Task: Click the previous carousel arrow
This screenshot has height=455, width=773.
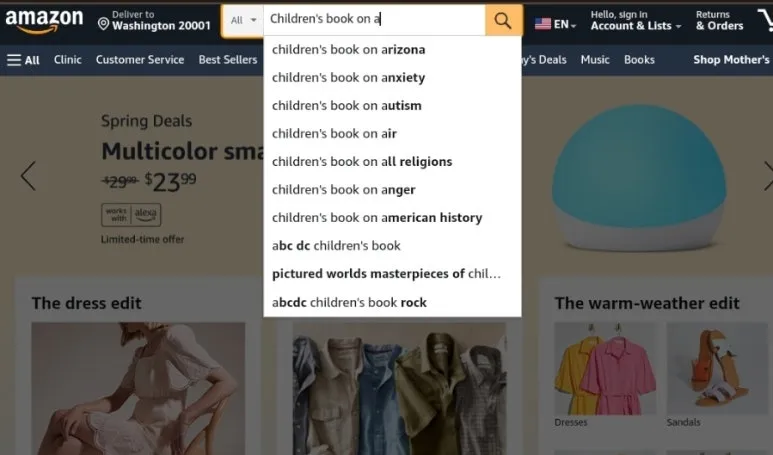Action: pyautogui.click(x=28, y=175)
